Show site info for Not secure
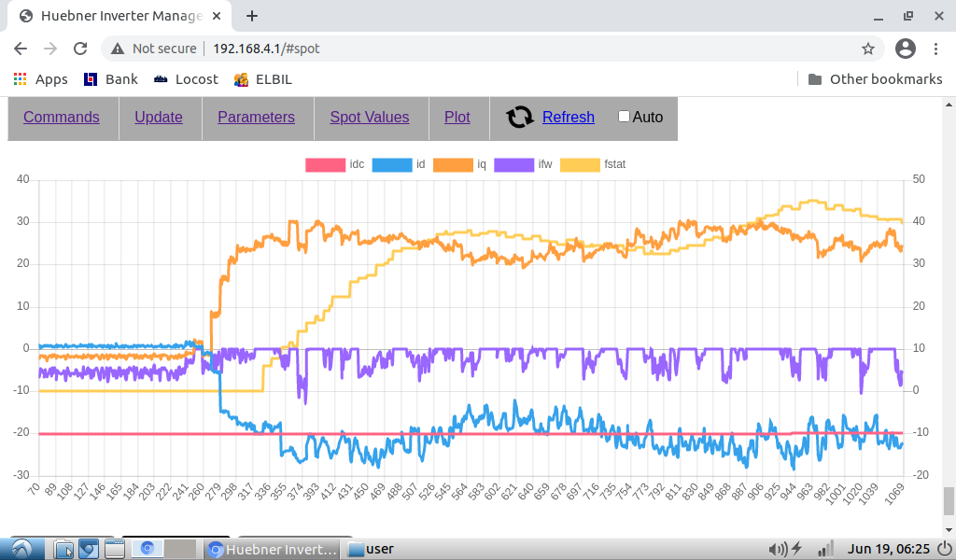 pyautogui.click(x=155, y=49)
